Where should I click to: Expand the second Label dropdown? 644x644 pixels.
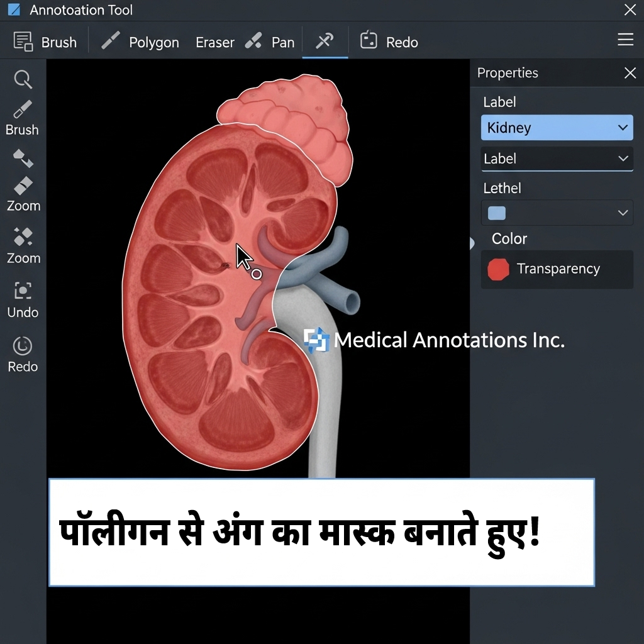[x=557, y=158]
